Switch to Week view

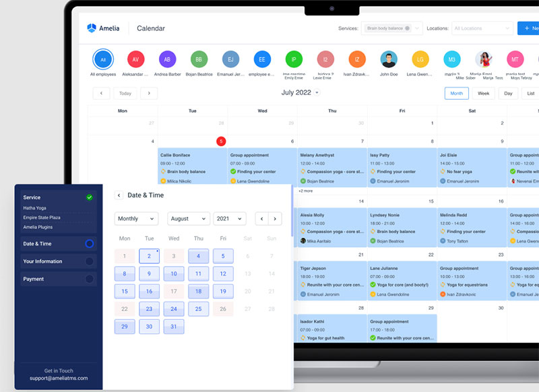(483, 93)
